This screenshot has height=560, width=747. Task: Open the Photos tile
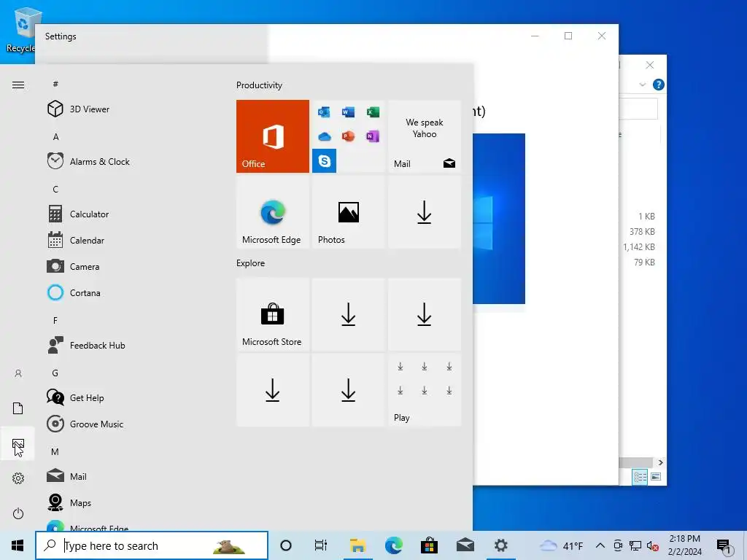(348, 212)
